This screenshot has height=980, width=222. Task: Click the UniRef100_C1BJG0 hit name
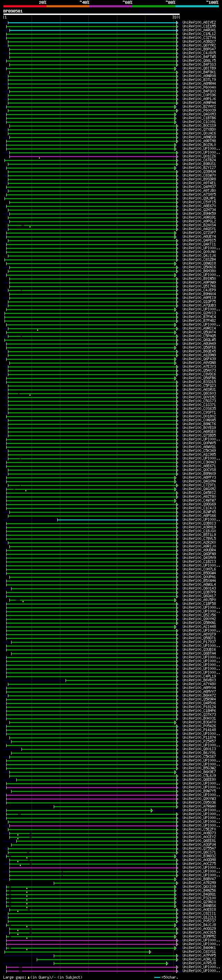199,531
